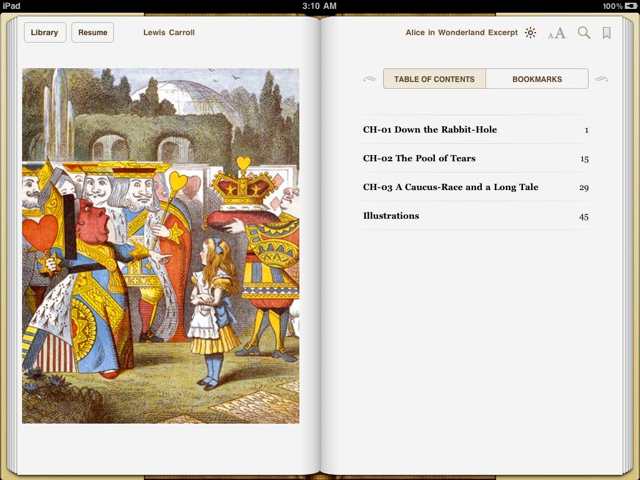
Task: Switch to the Bookmarks tab
Action: click(x=537, y=79)
